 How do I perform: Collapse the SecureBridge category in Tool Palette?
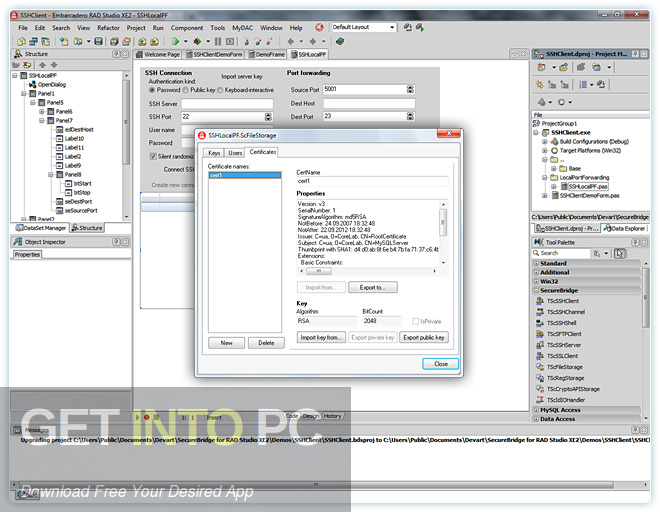tap(536, 291)
